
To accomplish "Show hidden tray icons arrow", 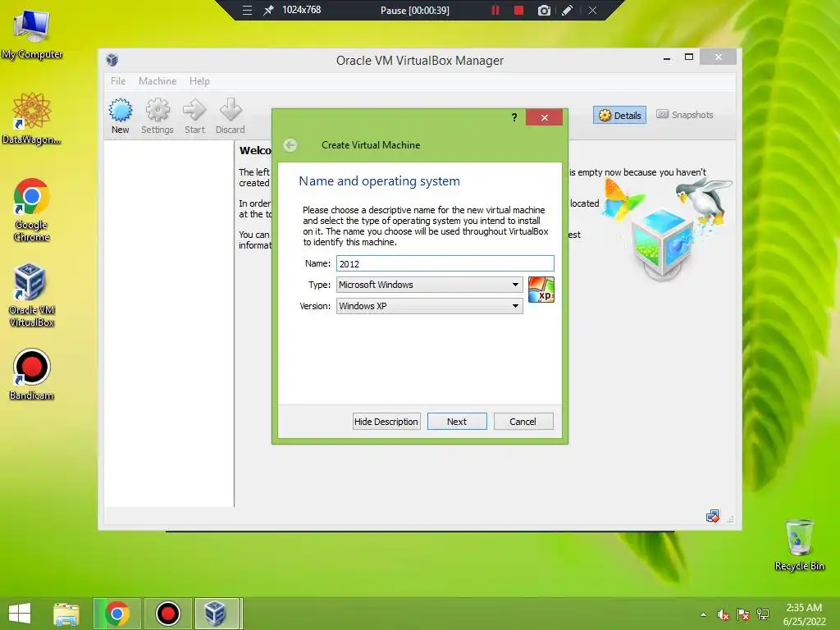I will (x=703, y=614).
